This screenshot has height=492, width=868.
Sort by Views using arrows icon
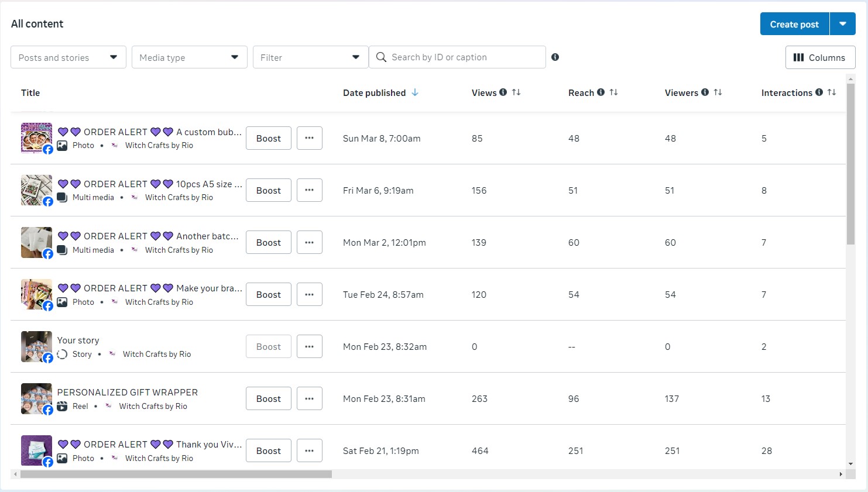tap(516, 92)
